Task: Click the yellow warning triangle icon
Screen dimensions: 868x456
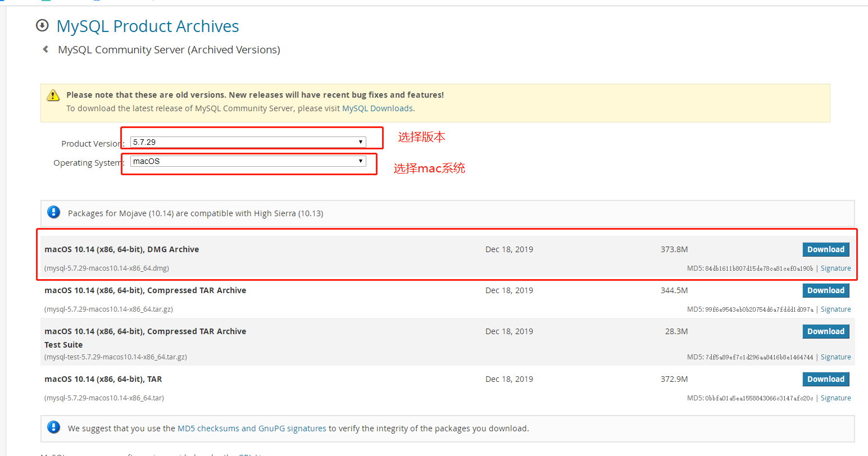Action: pos(53,95)
